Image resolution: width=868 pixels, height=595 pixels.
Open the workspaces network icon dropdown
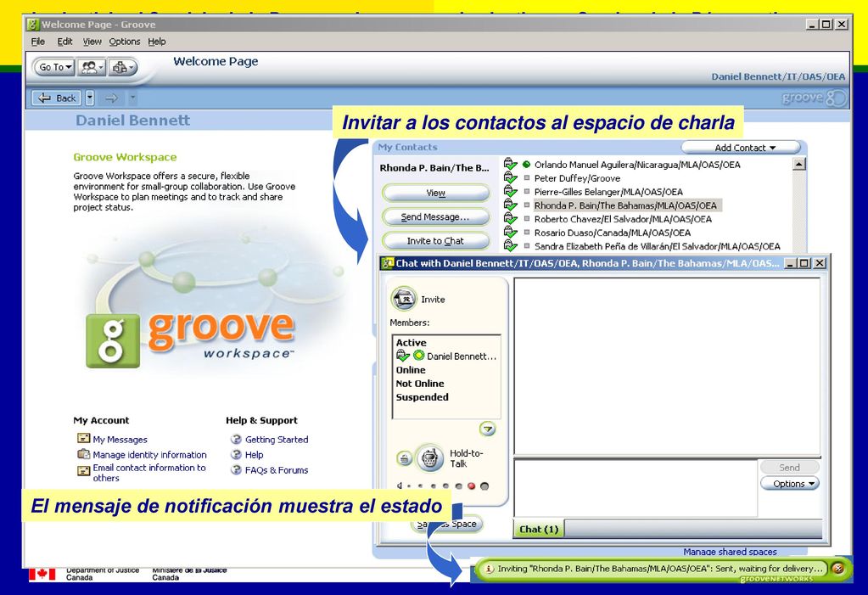pyautogui.click(x=122, y=67)
